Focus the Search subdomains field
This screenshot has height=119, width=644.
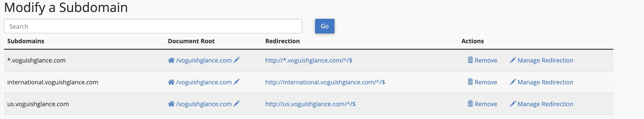coord(153,26)
